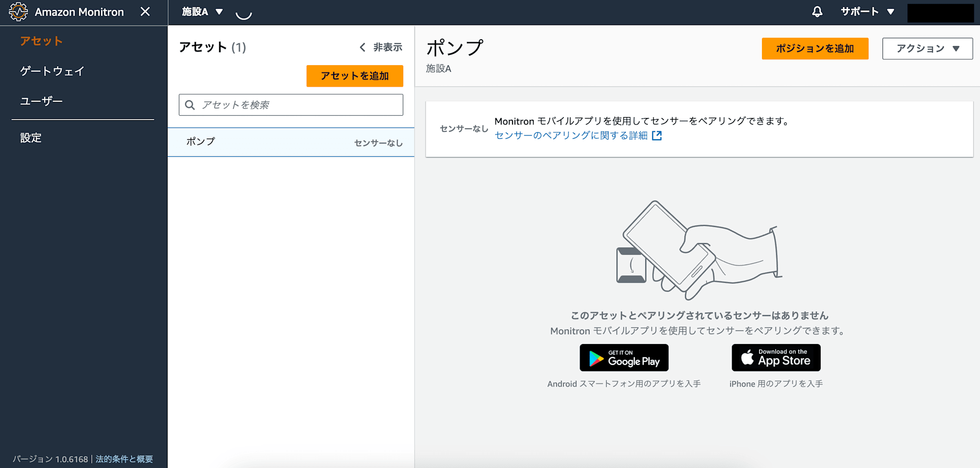The height and width of the screenshot is (468, 980).
Task: Open the notifications bell
Action: coord(817,12)
